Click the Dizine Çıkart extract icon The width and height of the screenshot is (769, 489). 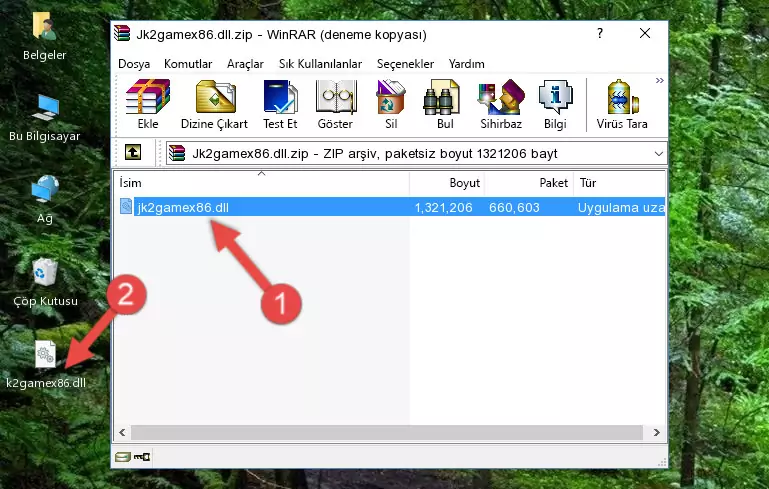click(x=214, y=104)
